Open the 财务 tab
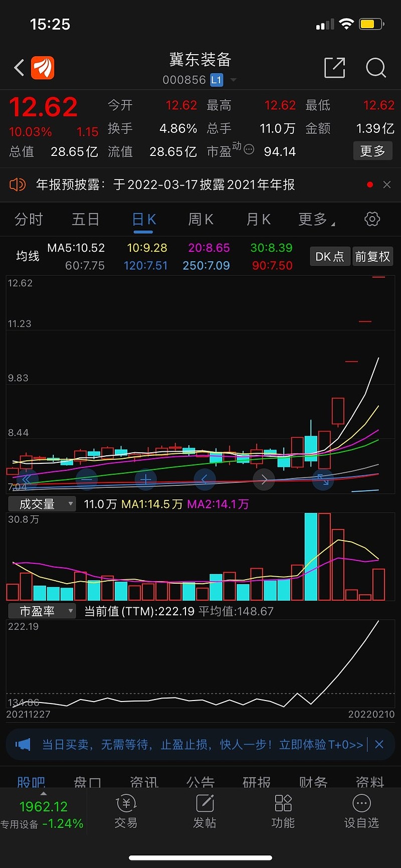The image size is (401, 868). pyautogui.click(x=313, y=782)
